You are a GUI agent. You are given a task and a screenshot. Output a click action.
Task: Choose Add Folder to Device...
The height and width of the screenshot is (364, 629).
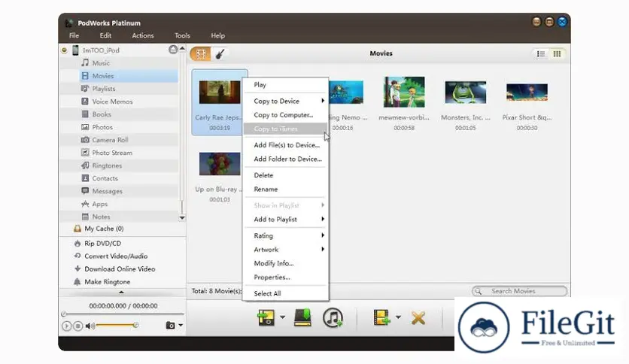286,159
